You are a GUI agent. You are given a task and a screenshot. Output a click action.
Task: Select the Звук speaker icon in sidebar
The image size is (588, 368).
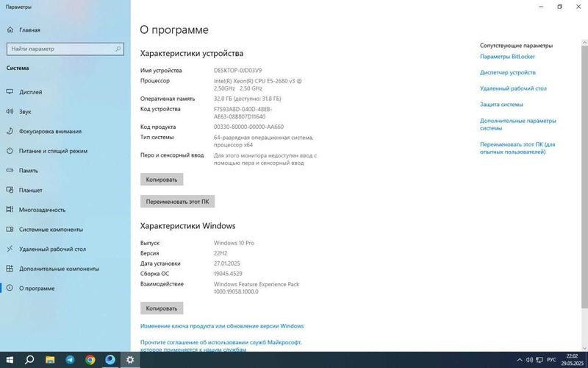[x=10, y=112]
